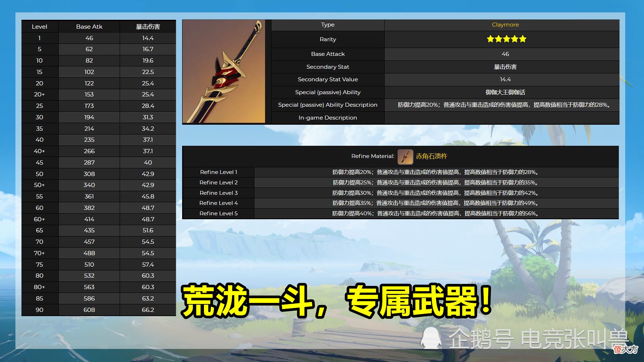Click the Special (passive) Ability label
The height and width of the screenshot is (362, 644).
tap(328, 92)
